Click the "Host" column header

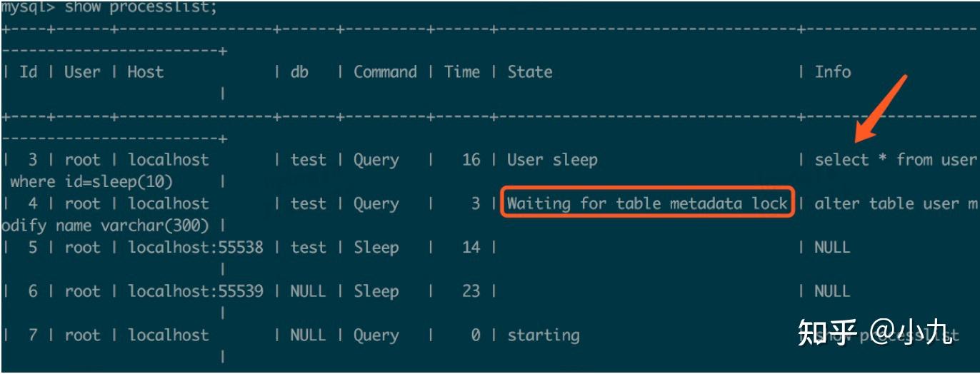[145, 71]
